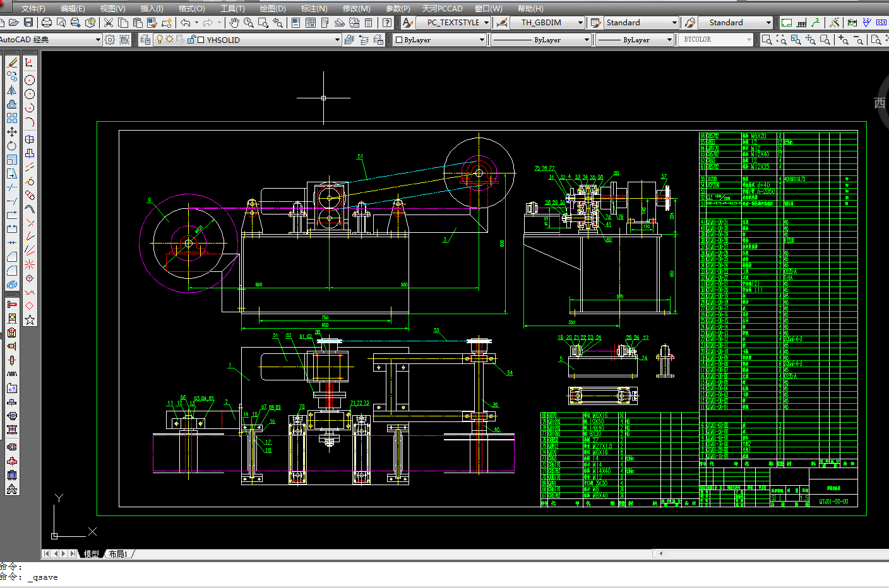
Task: Open the AutoCAD 经典 workspace dropdown
Action: click(98, 40)
